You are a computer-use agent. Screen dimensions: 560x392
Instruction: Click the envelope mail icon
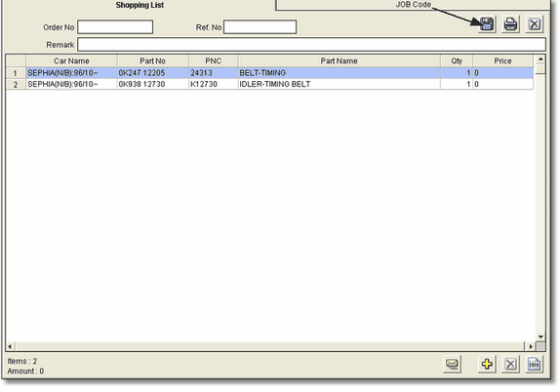(x=452, y=364)
